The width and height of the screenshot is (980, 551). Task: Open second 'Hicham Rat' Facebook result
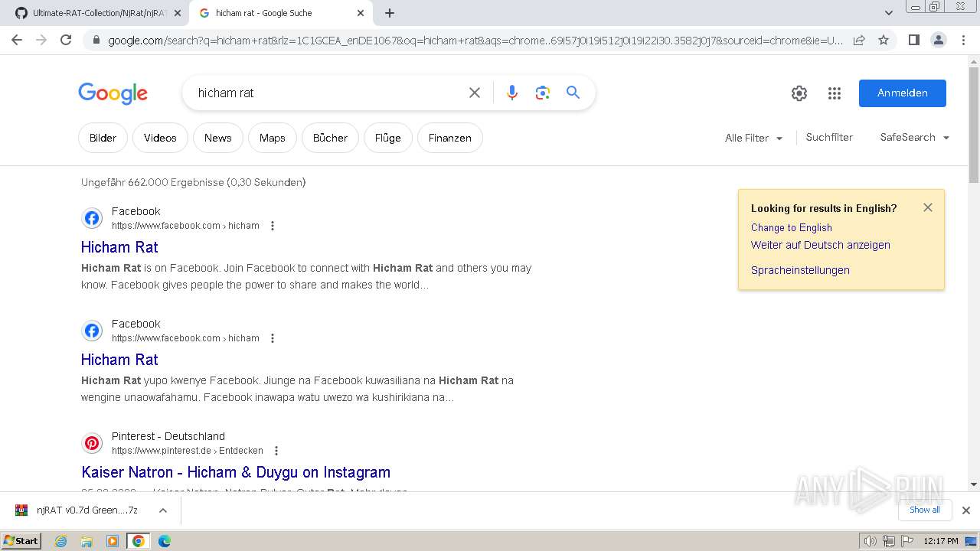119,360
